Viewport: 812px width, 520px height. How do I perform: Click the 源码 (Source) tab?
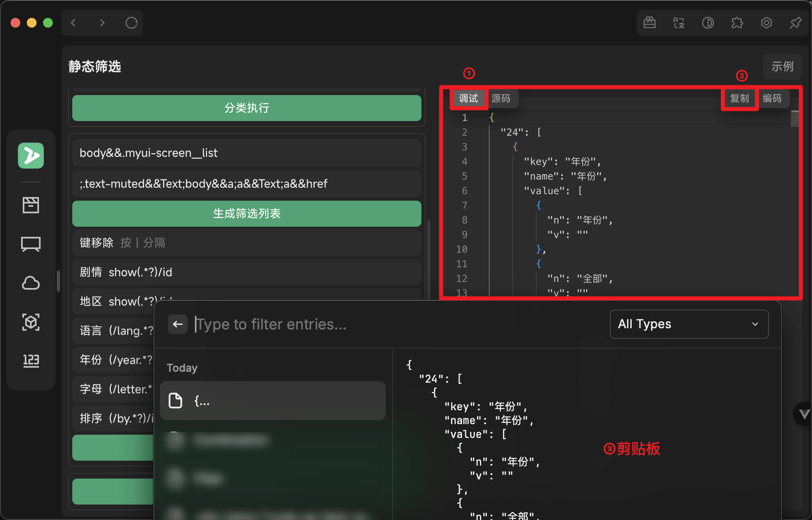503,98
